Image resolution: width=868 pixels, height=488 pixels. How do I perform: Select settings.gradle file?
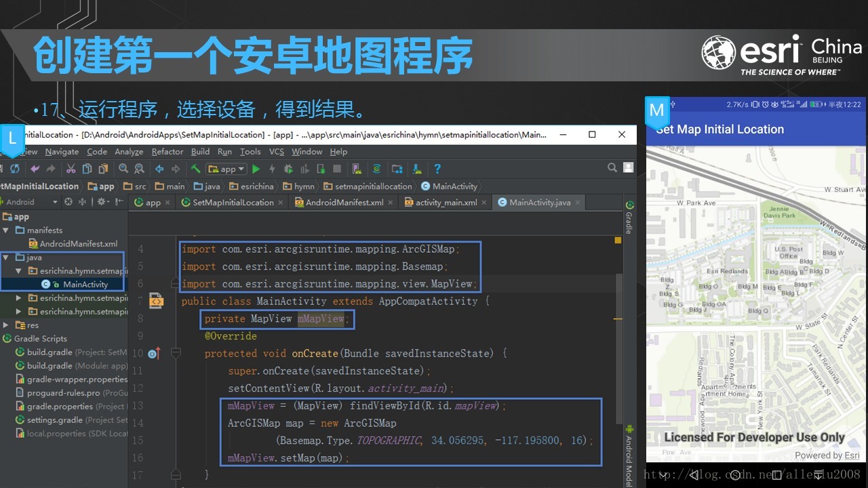pos(71,420)
